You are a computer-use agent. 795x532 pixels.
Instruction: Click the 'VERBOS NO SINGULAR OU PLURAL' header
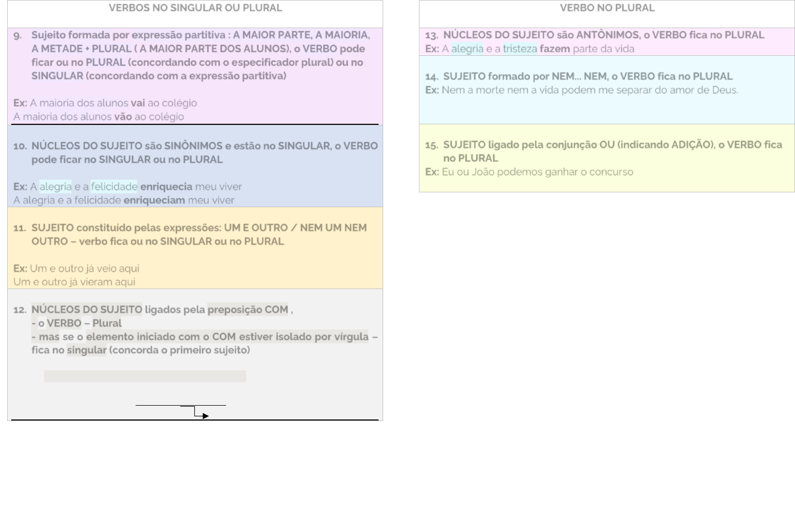coord(195,8)
